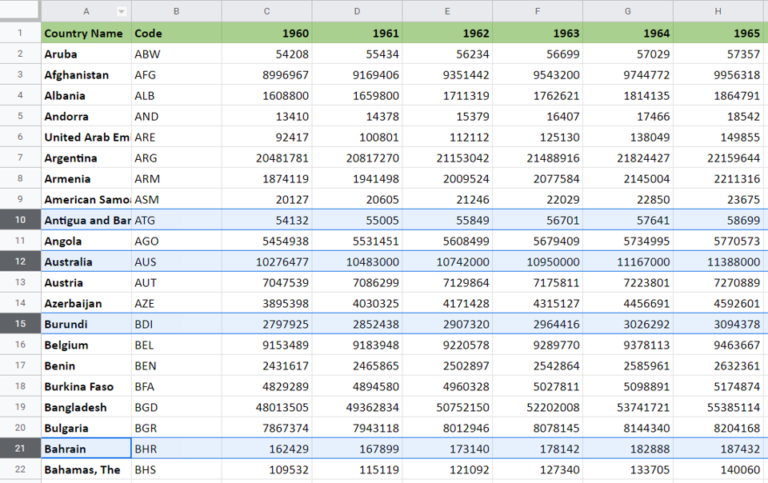Click the select-all corner box
Screen dimensions: 768x483
tap(20, 11)
